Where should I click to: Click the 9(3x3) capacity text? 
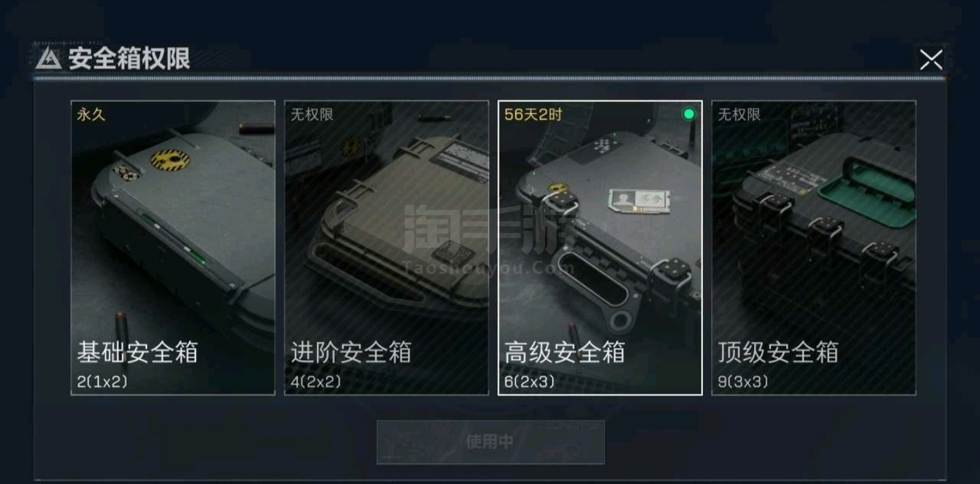pyautogui.click(x=743, y=382)
